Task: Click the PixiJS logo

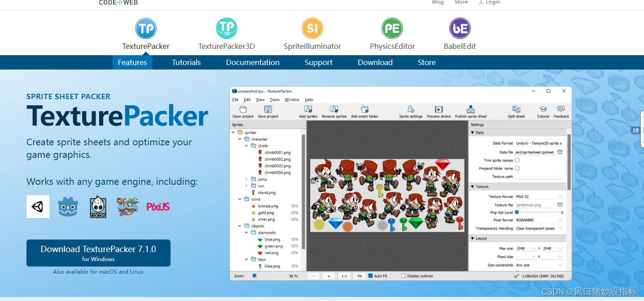Action: [x=158, y=207]
